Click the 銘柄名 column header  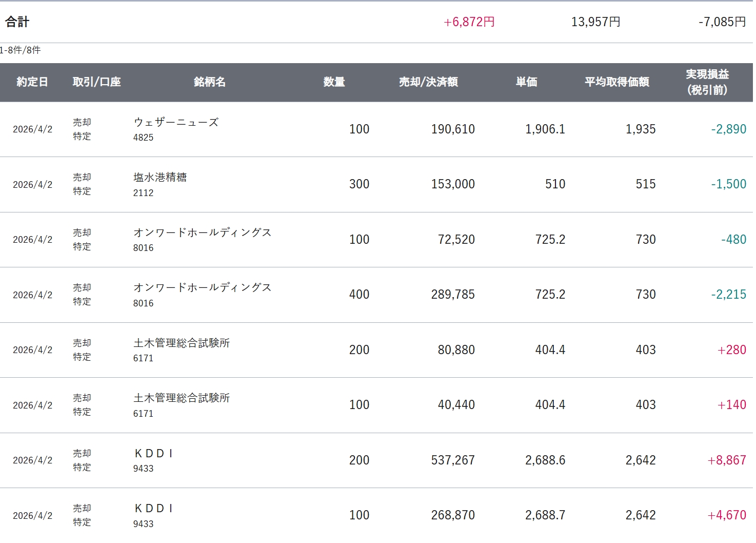pyautogui.click(x=210, y=82)
